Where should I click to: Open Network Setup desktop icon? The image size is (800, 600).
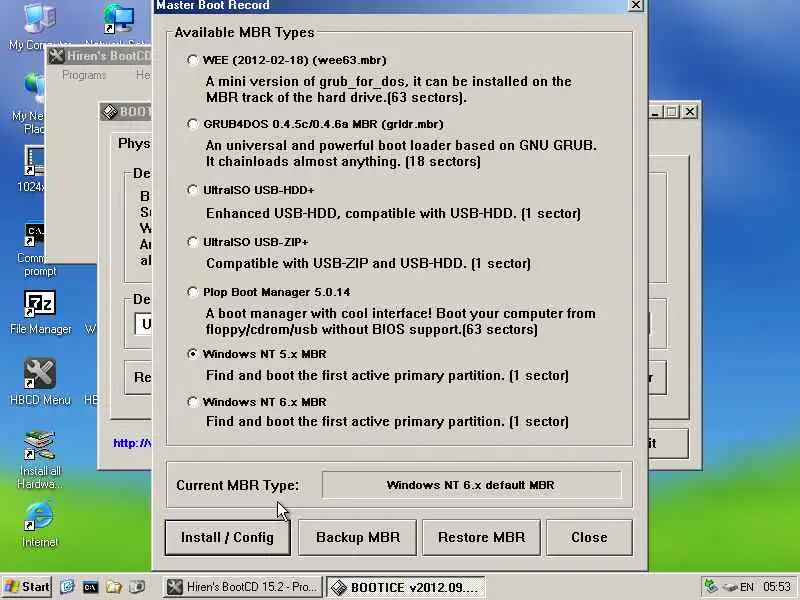coord(118,26)
